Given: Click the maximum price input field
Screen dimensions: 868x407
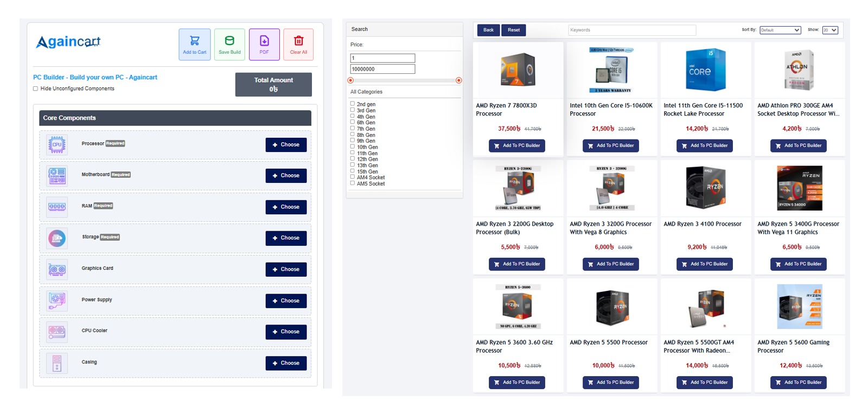Looking at the screenshot, I should pos(382,69).
